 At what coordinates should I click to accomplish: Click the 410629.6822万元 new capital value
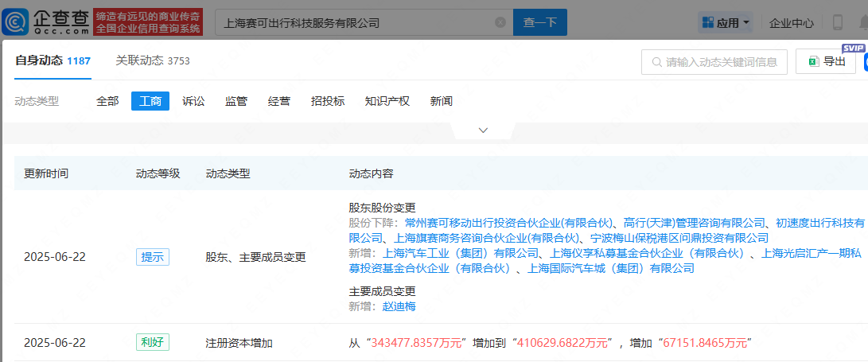click(x=563, y=343)
